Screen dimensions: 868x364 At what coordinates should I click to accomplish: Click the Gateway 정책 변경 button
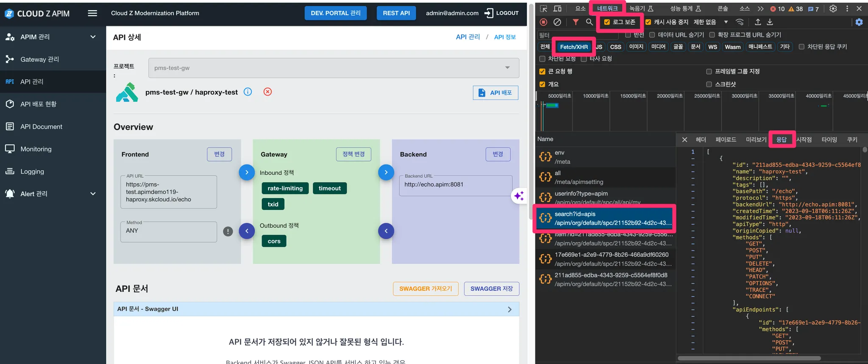[x=353, y=154]
